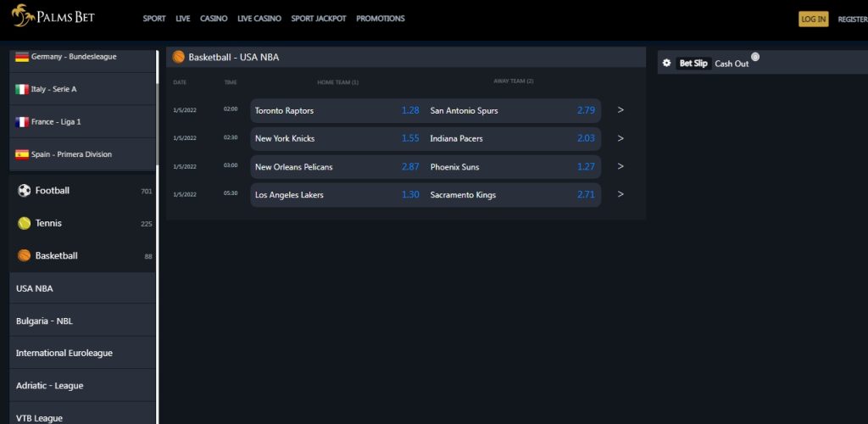The height and width of the screenshot is (424, 868).
Task: Open Spain - Primera Division league
Action: [82, 154]
